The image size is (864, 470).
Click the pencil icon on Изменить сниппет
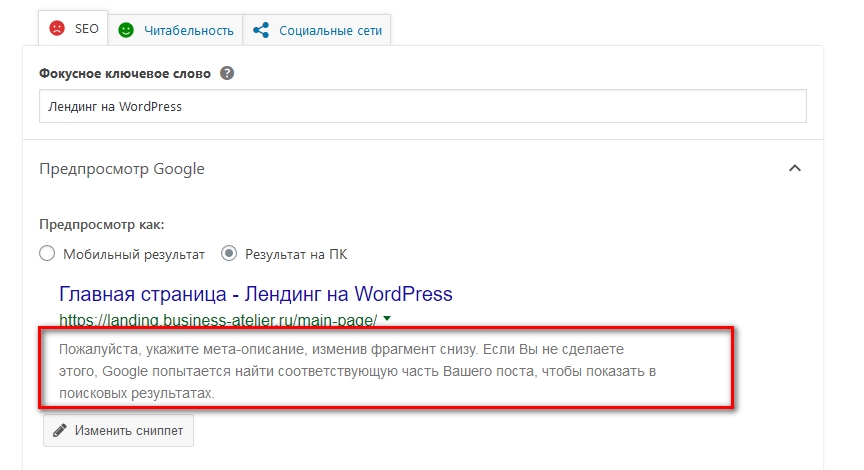click(60, 430)
